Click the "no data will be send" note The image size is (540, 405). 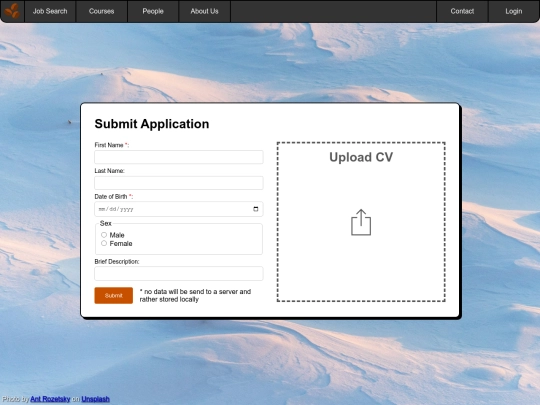pyautogui.click(x=195, y=295)
